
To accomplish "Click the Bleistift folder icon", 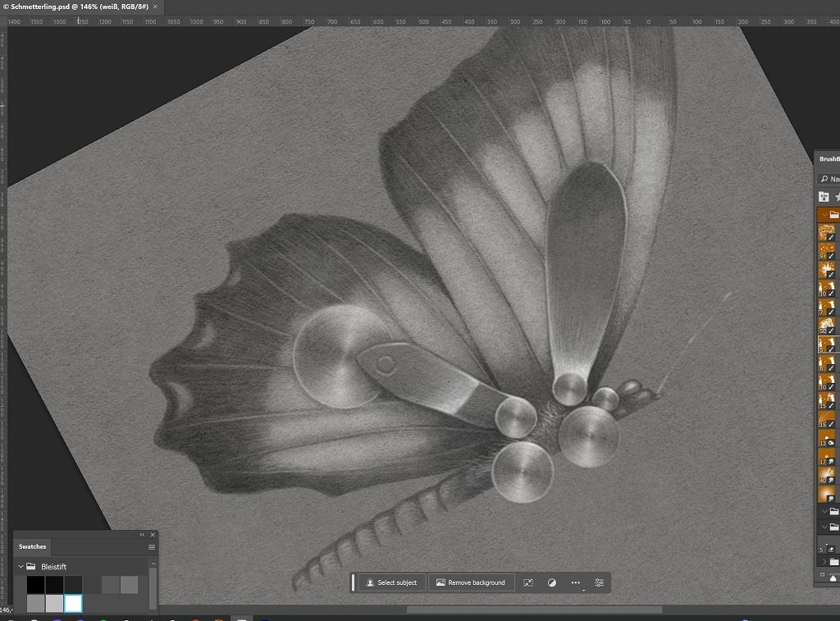I will coord(31,566).
